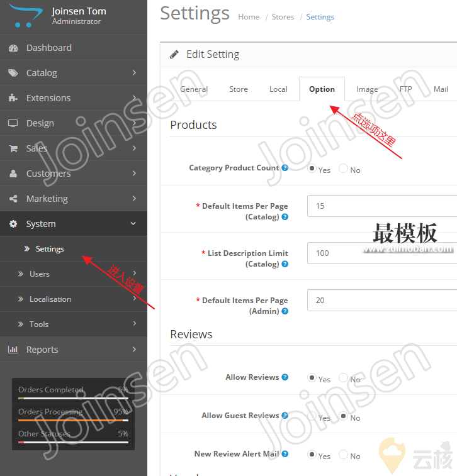The height and width of the screenshot is (476, 457).
Task: Expand the Sales menu chevron
Action: tap(134, 148)
